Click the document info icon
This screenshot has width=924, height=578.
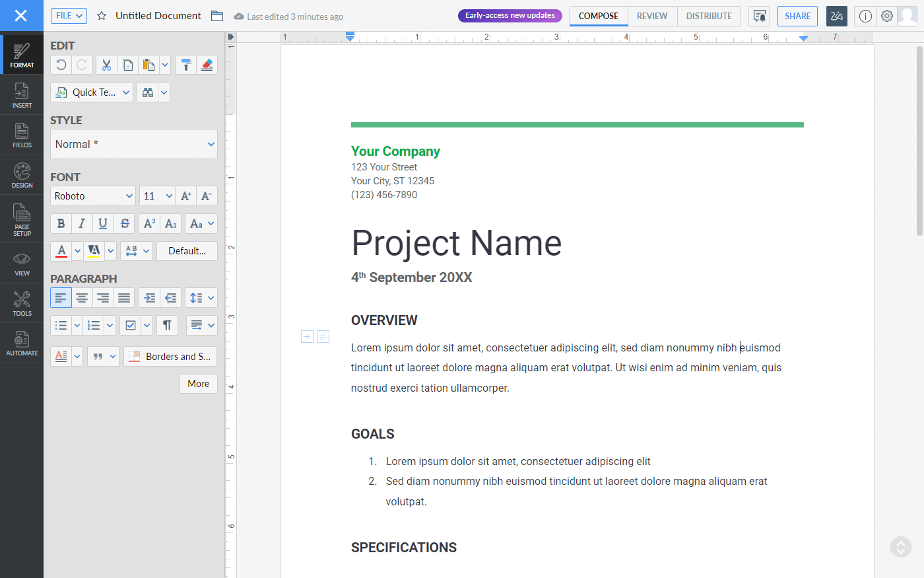click(x=865, y=16)
